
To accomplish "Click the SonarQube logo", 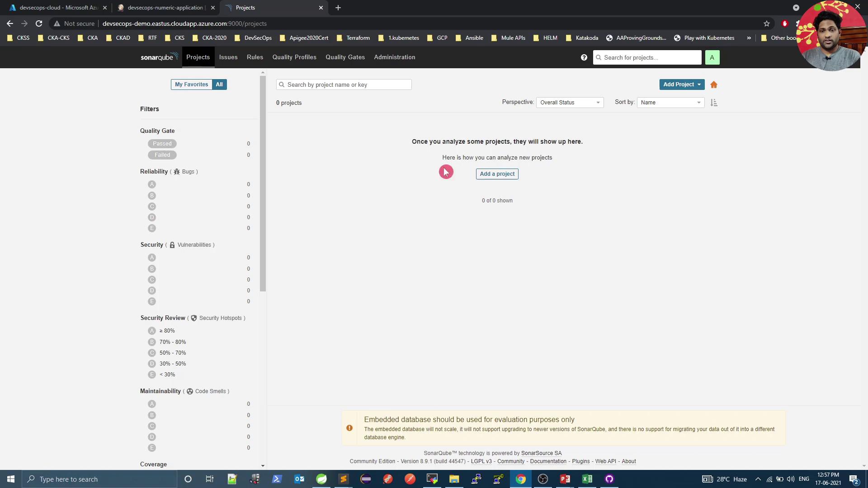I will (159, 57).
